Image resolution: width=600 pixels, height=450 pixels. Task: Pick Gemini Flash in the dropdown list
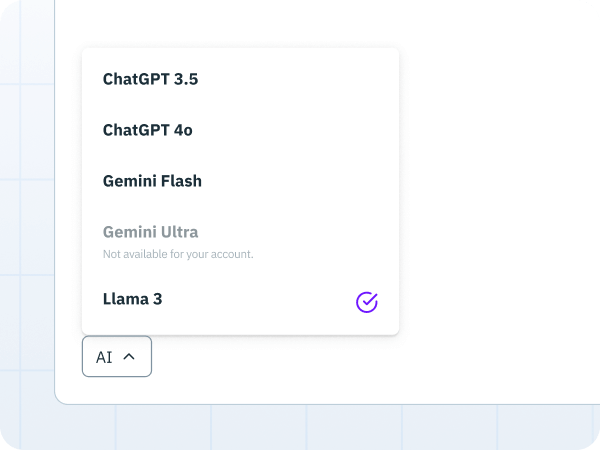click(240, 181)
